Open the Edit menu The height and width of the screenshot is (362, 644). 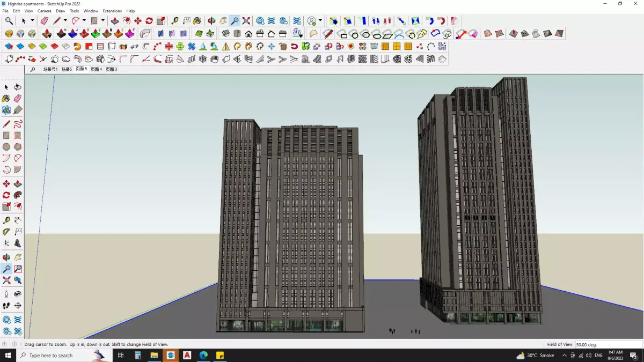click(17, 11)
